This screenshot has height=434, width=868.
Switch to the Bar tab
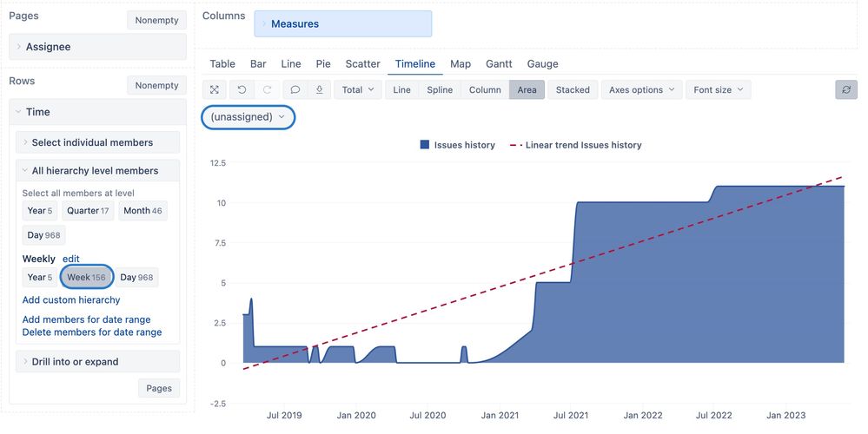pos(258,64)
